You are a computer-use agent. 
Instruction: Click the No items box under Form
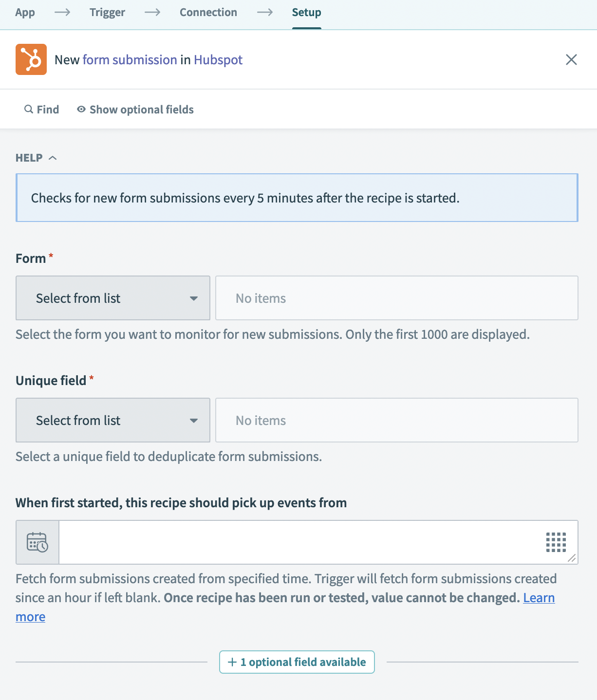(x=397, y=298)
